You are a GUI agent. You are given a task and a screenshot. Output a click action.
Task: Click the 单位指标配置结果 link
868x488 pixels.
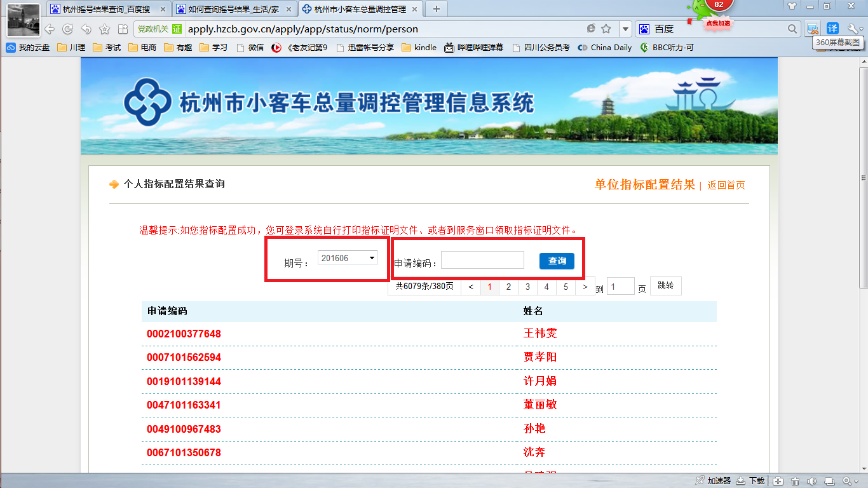(x=644, y=185)
